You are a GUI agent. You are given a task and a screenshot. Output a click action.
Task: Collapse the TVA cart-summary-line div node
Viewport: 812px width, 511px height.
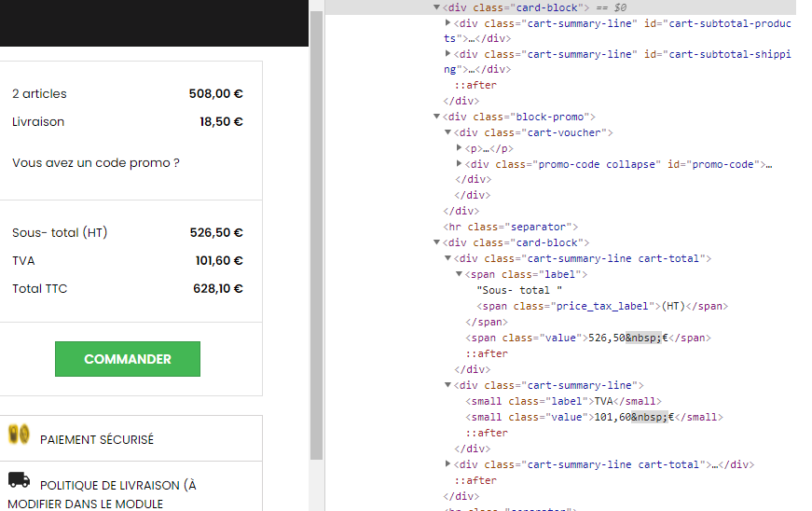447,385
